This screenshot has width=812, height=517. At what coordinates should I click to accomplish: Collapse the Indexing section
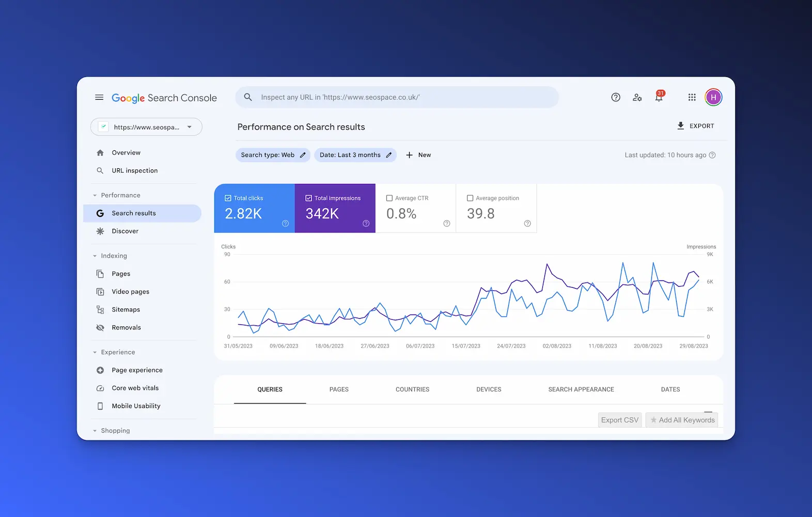pos(95,256)
